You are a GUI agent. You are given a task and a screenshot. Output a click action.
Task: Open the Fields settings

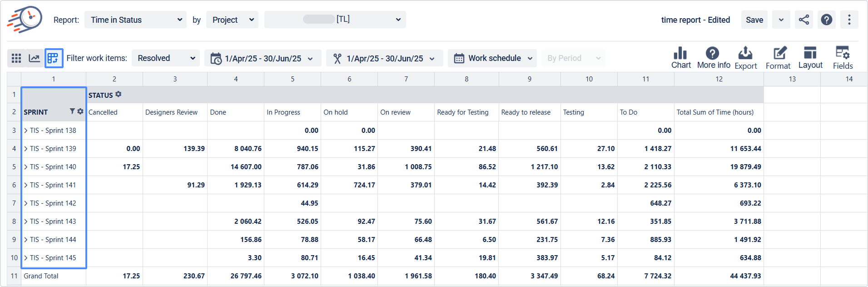[x=843, y=58]
